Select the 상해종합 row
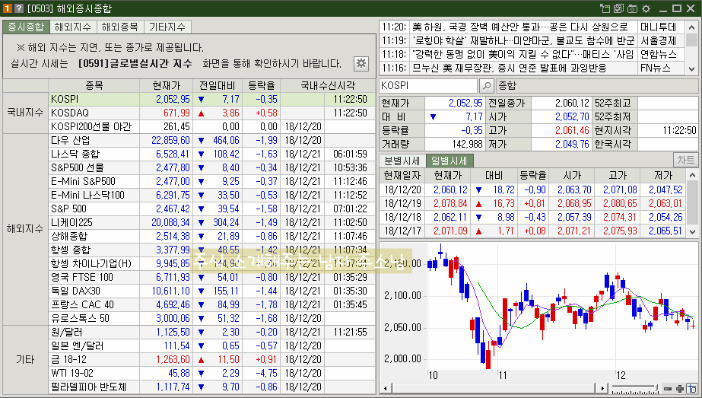Screen dimensions: 702x398 click(212, 236)
